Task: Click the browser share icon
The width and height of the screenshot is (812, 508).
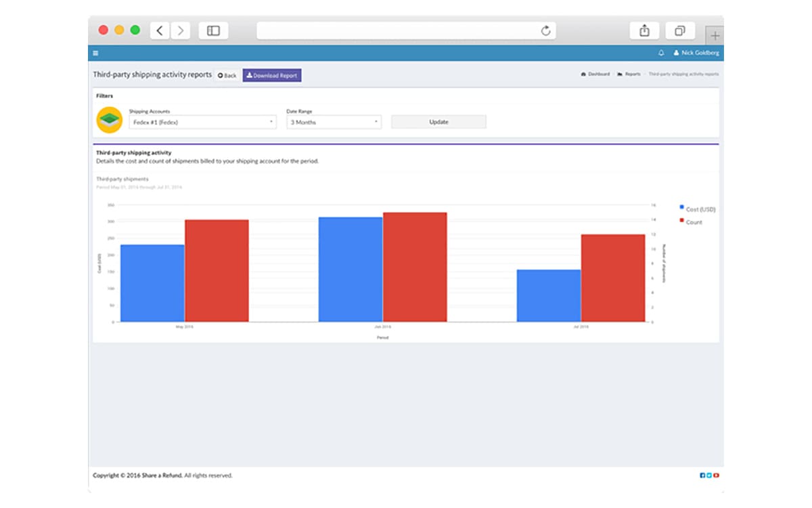Action: (644, 30)
